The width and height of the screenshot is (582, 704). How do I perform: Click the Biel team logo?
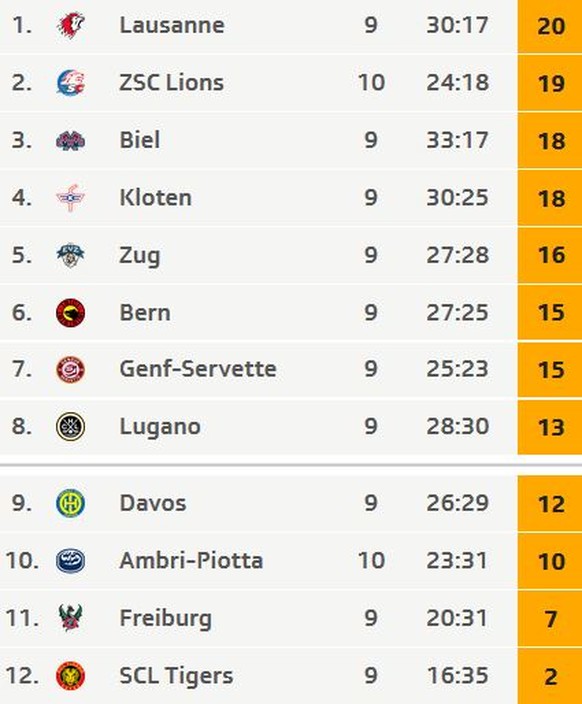point(71,140)
